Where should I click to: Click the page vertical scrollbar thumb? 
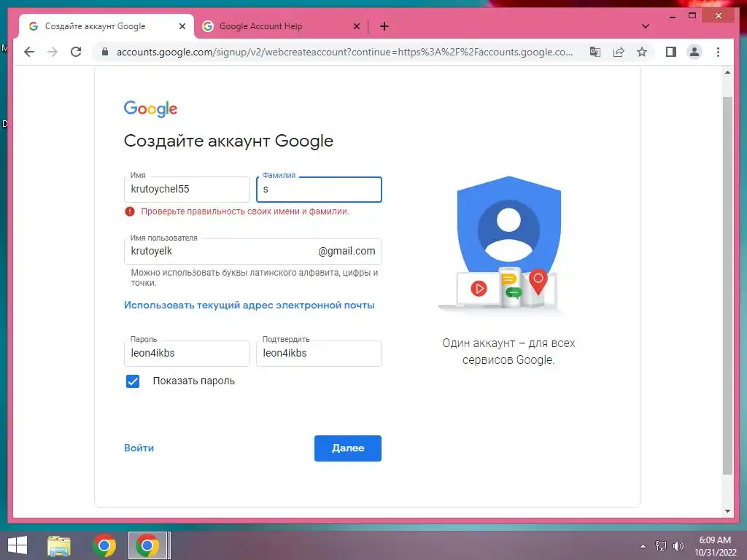pyautogui.click(x=727, y=286)
